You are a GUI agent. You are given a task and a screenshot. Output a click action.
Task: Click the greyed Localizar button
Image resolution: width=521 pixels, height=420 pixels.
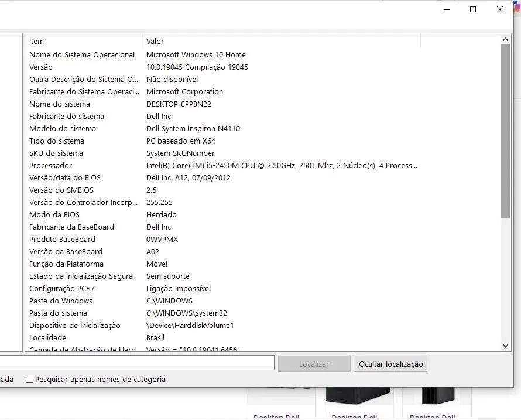click(314, 364)
